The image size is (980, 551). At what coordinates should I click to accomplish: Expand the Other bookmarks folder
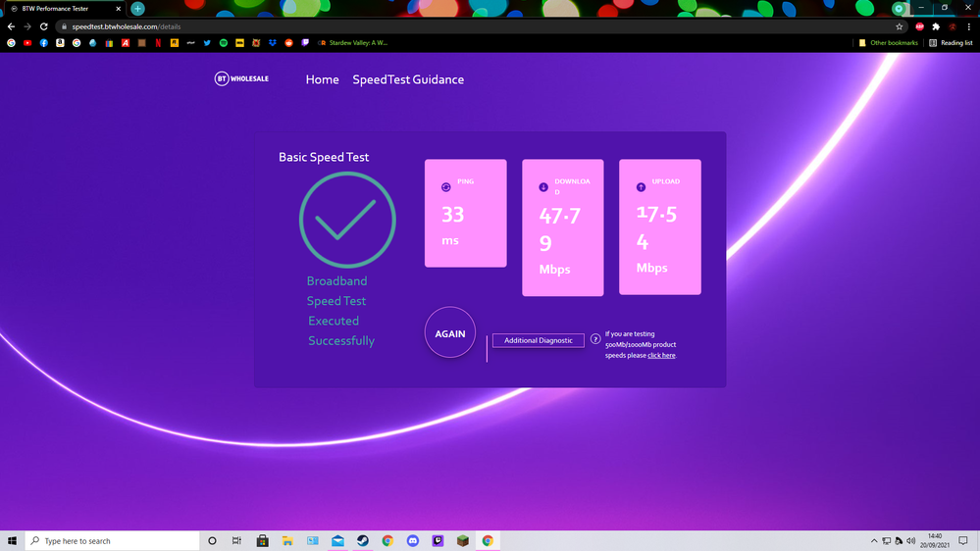pos(891,43)
